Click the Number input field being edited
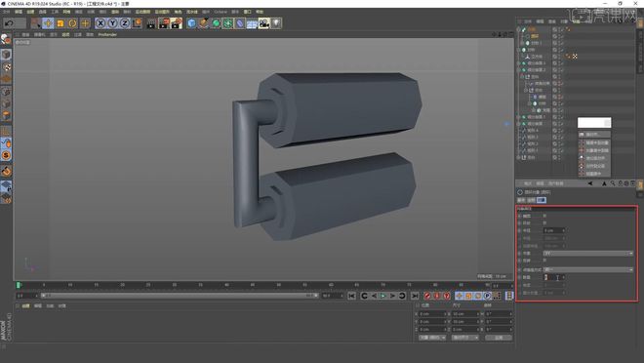644x363 pixels. (553, 277)
